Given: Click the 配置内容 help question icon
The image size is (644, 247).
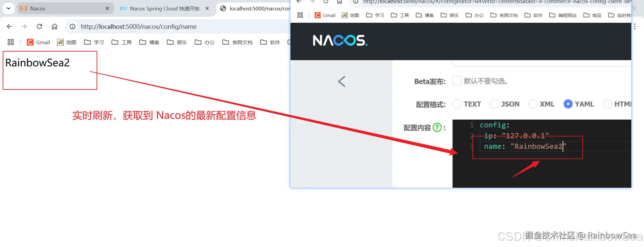Looking at the screenshot, I should click(x=437, y=127).
